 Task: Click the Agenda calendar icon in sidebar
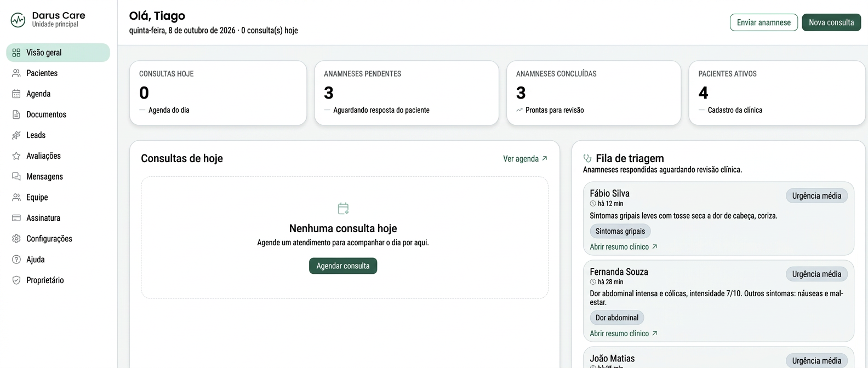(x=16, y=94)
